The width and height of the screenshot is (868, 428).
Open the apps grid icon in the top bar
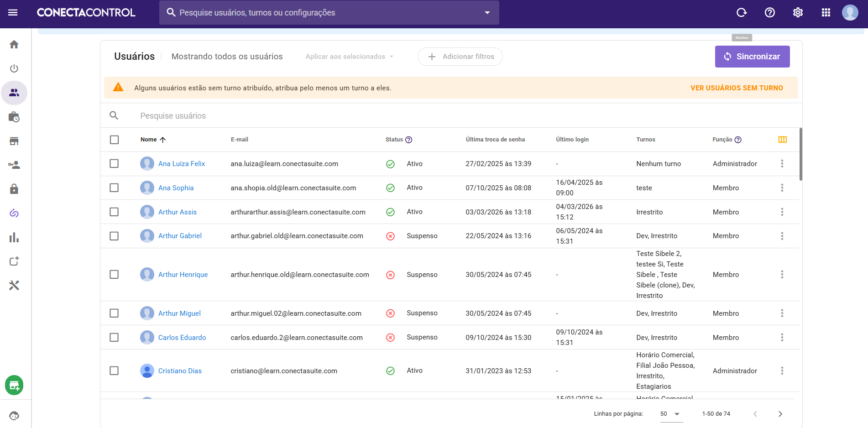(826, 12)
